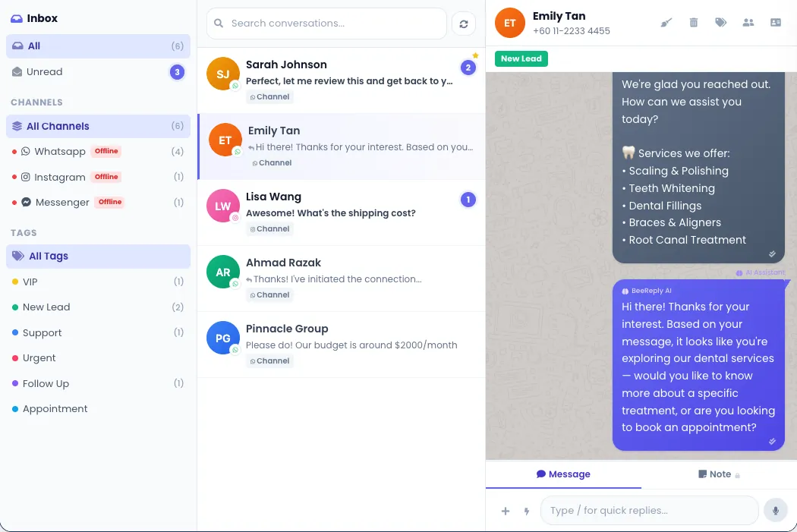Click Ahmad Razak's AR avatar

pyautogui.click(x=223, y=272)
